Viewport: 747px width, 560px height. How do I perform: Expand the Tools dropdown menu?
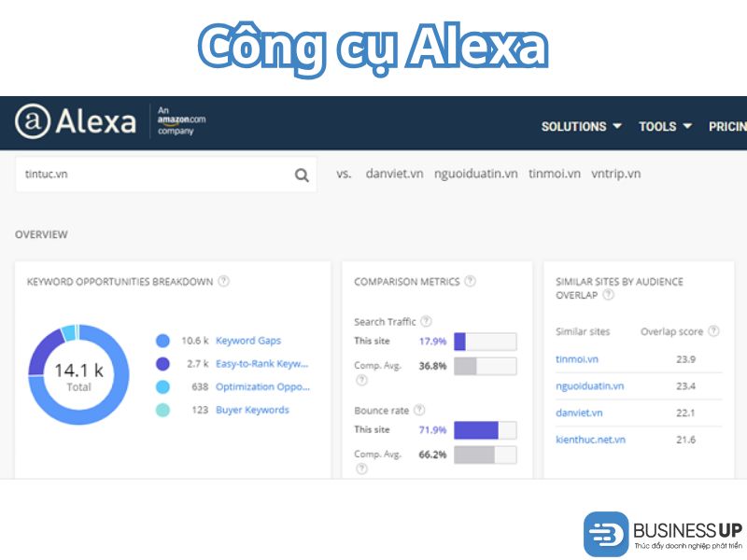click(665, 127)
